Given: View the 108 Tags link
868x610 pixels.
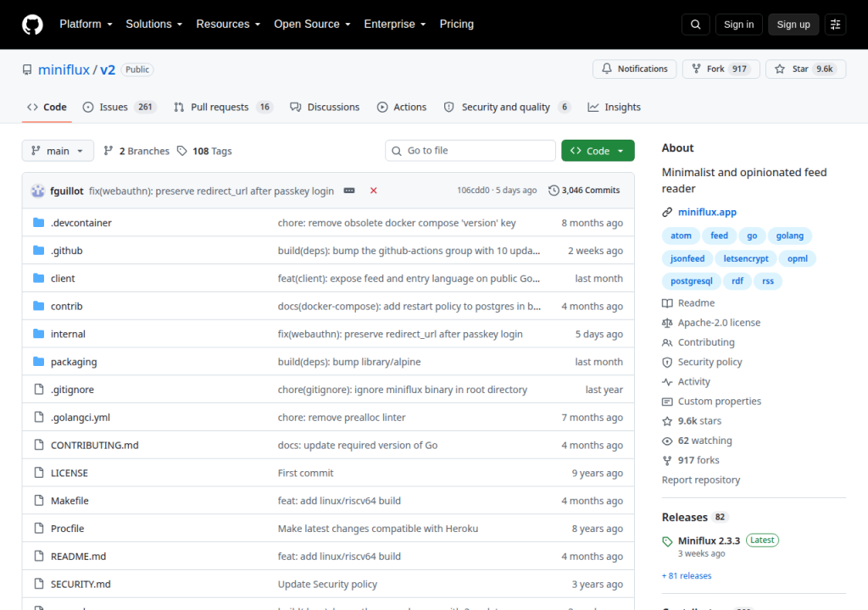Looking at the screenshot, I should coord(204,151).
